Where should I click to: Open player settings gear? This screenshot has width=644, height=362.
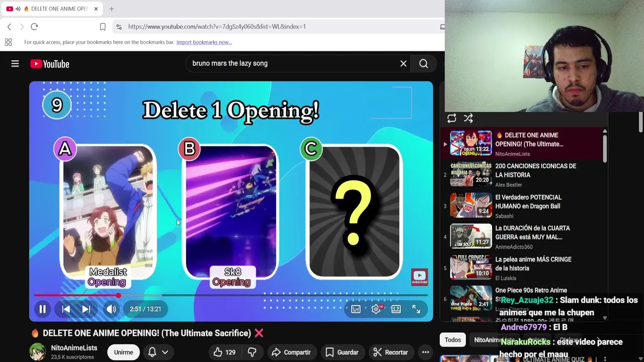(376, 309)
